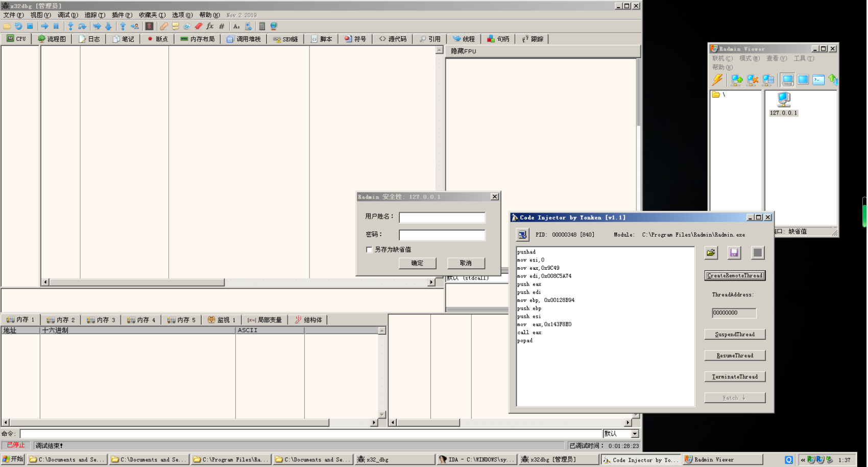The width and height of the screenshot is (868, 467).
Task: Switch to the 监视 1 watch tab
Action: click(x=222, y=320)
